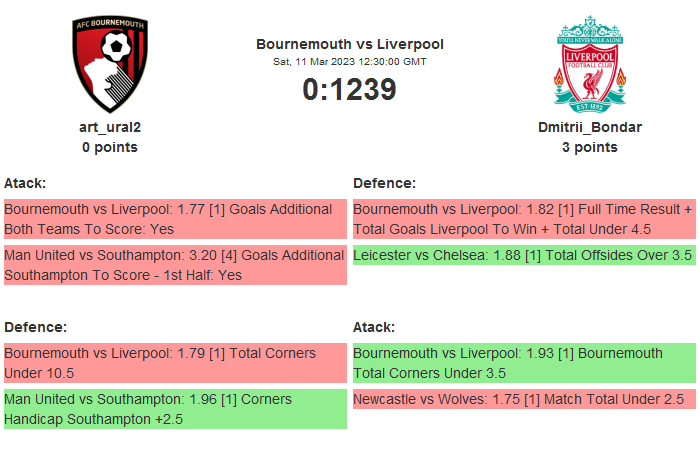Select the Total Corners Under 10.5 bet
Screen dimensions: 700x460
coord(175,363)
